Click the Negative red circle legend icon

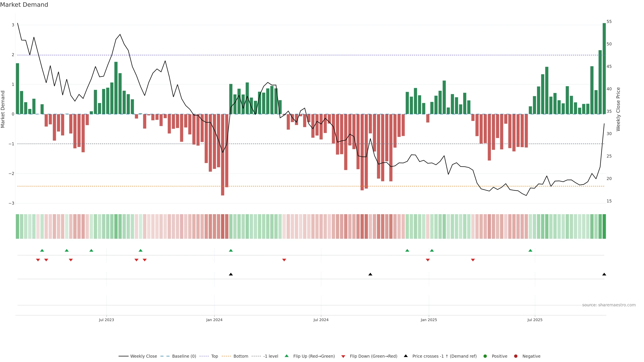[x=516, y=356]
